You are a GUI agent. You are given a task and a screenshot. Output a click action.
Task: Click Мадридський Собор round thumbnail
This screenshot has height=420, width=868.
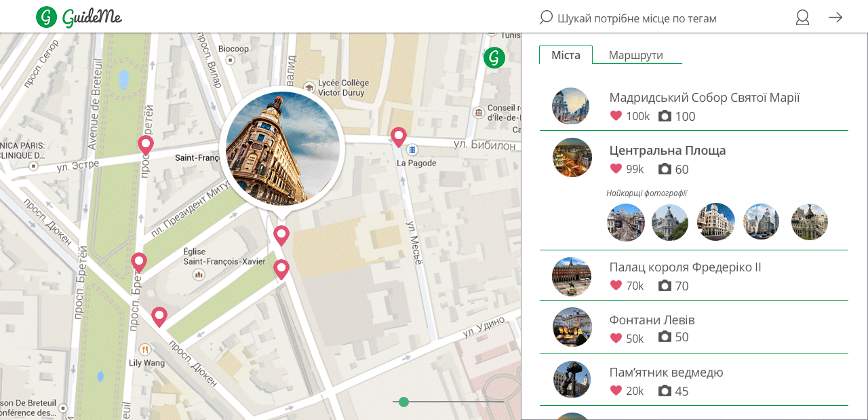571,106
